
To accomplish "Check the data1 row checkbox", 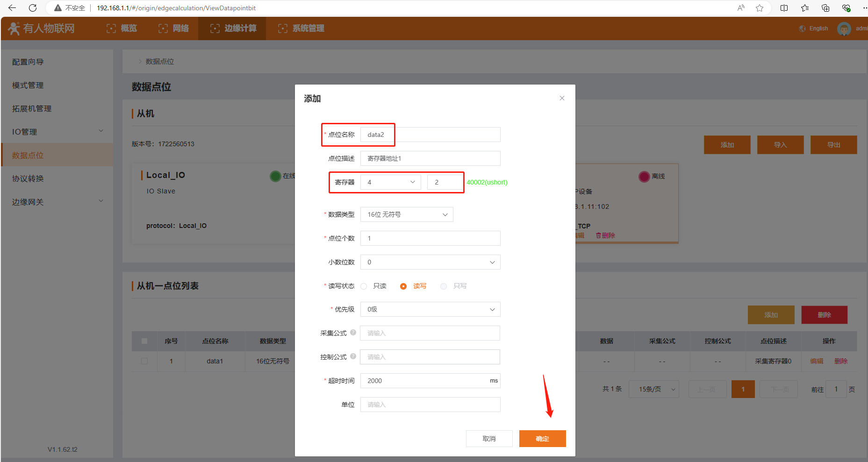I will [x=144, y=361].
